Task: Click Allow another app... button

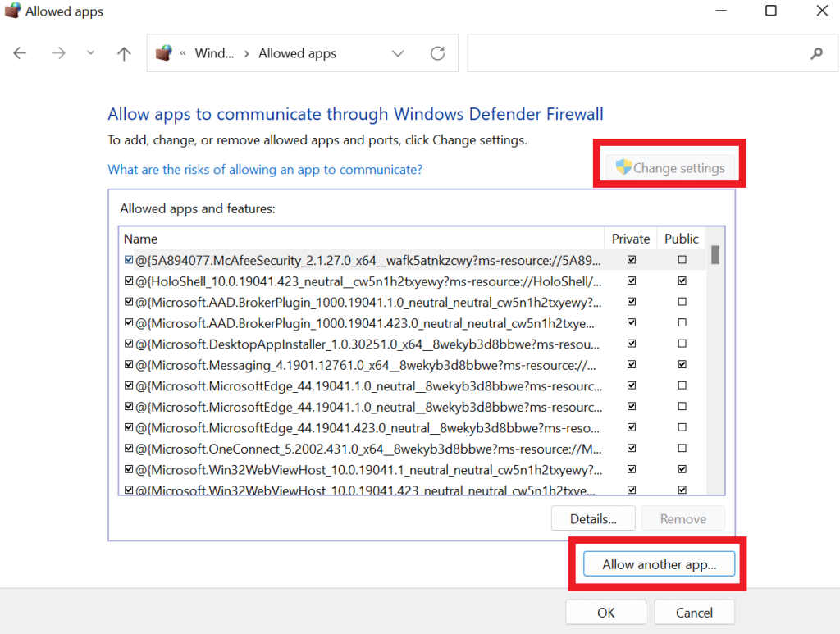Action: pos(659,563)
